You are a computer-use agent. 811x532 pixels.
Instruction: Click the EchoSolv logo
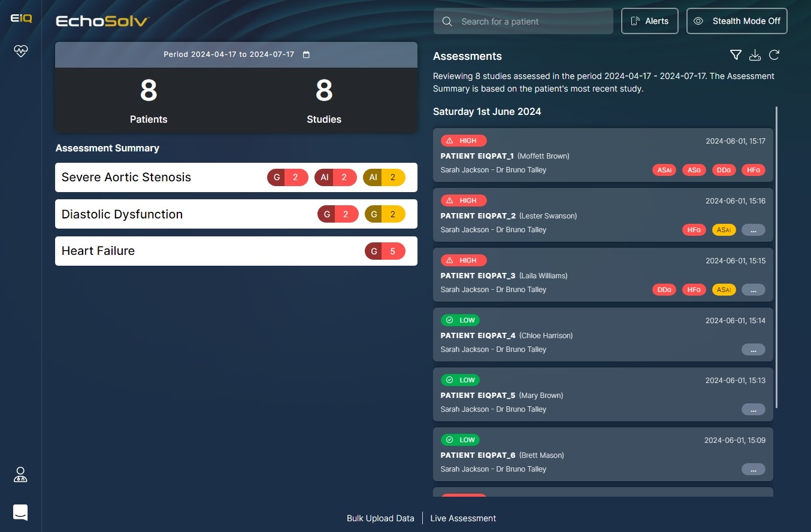tap(102, 22)
